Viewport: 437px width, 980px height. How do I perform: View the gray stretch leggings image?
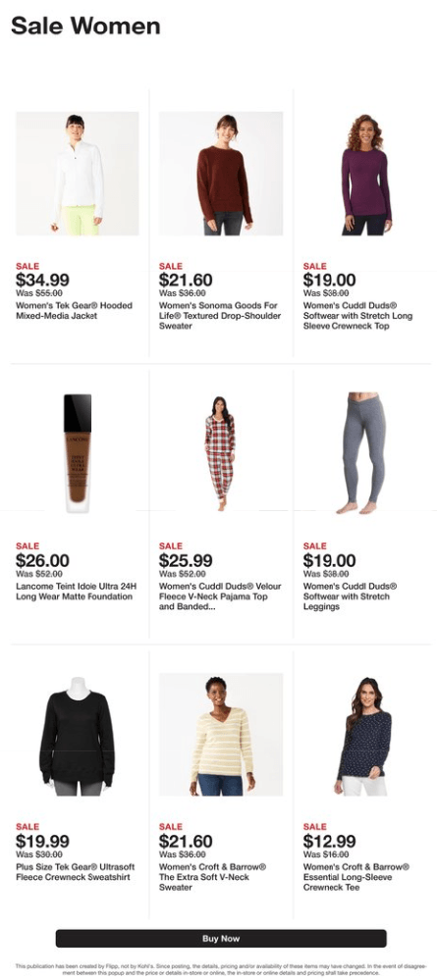click(364, 453)
